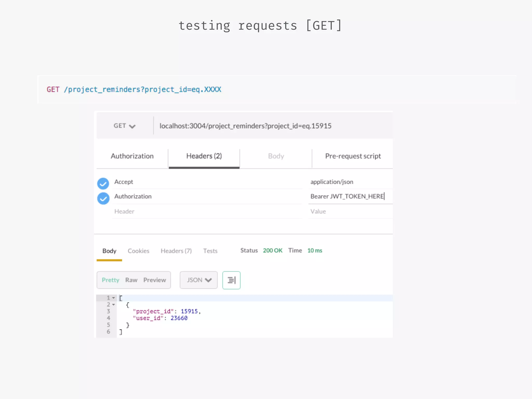The width and height of the screenshot is (532, 399).
Task: Collapse line 1 fold arrow
Action: [114, 298]
